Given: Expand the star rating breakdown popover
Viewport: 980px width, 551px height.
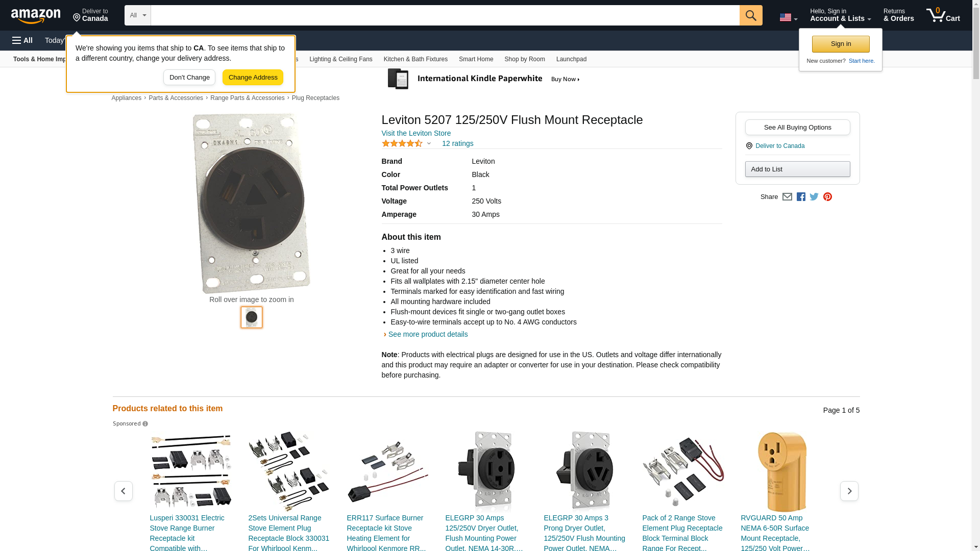Looking at the screenshot, I should click(406, 144).
